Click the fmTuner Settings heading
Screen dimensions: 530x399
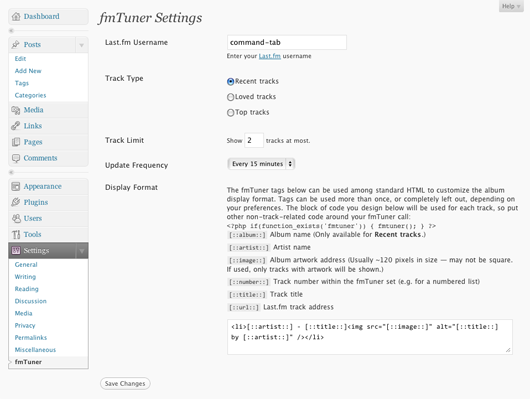tap(150, 18)
